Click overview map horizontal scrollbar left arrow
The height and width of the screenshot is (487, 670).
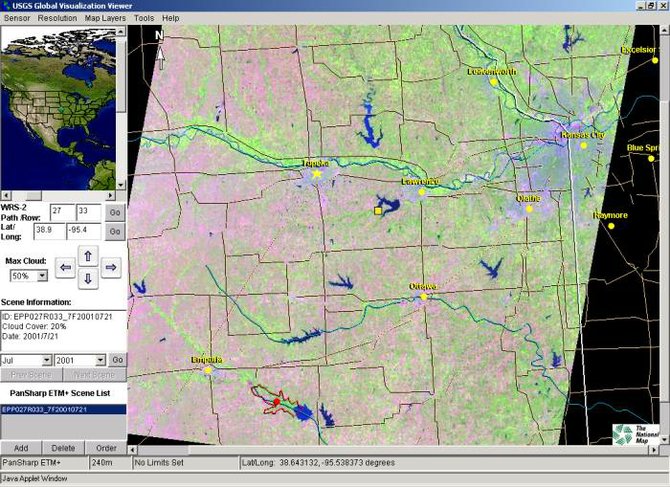click(x=6, y=195)
